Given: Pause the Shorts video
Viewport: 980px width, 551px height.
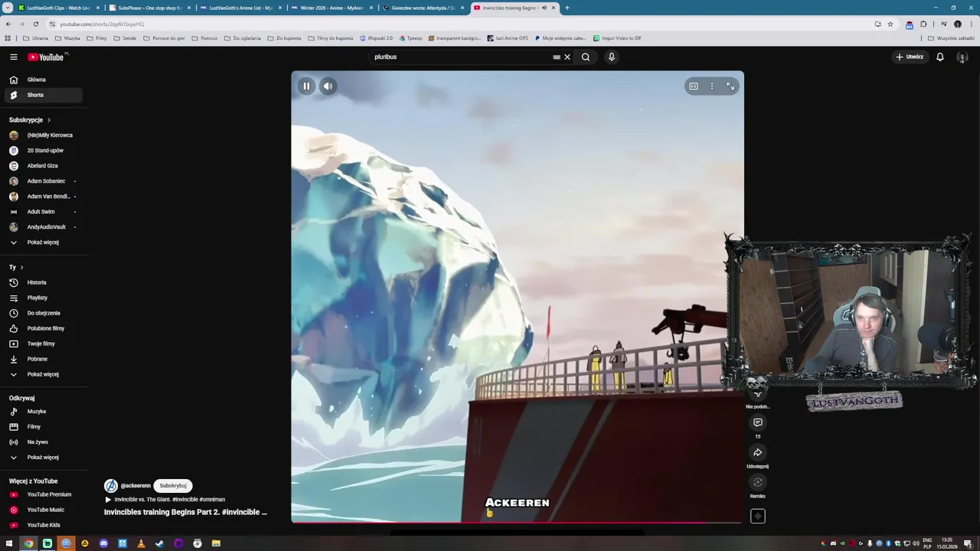Looking at the screenshot, I should pyautogui.click(x=306, y=86).
